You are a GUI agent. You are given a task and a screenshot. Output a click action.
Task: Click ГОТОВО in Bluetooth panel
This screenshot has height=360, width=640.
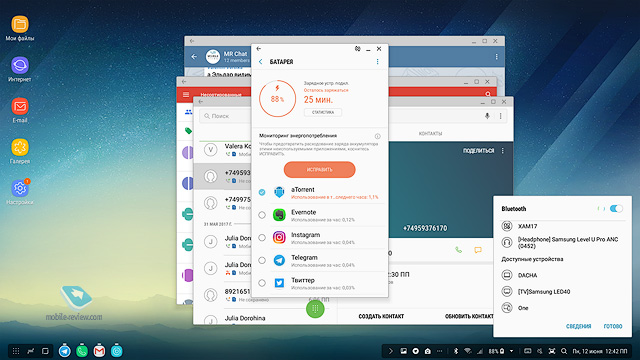pyautogui.click(x=613, y=326)
